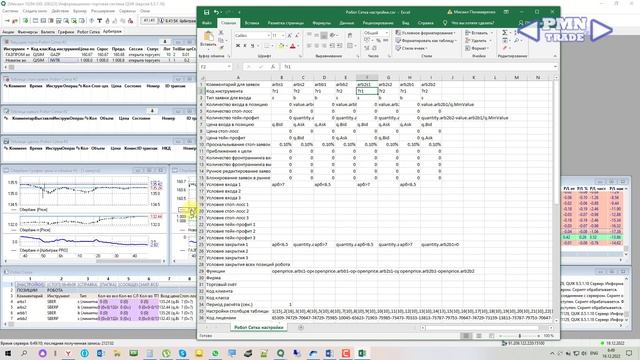Expand Cell Styles dropdown

click(x=411, y=48)
